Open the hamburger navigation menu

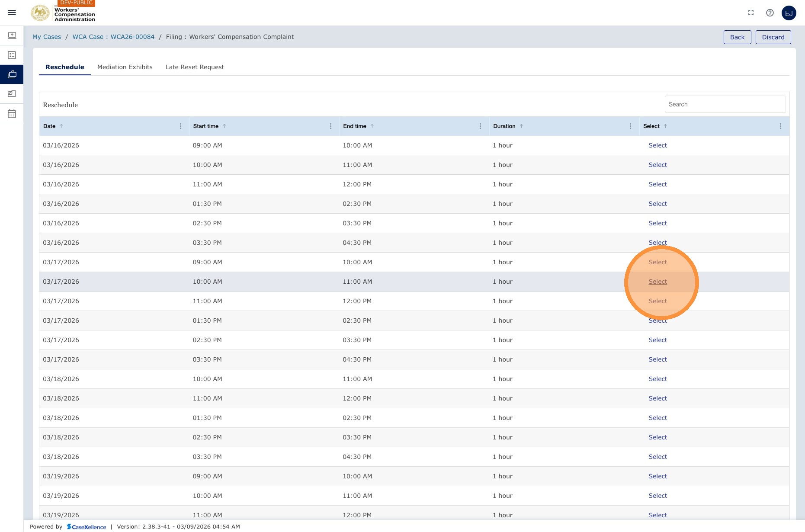click(12, 13)
